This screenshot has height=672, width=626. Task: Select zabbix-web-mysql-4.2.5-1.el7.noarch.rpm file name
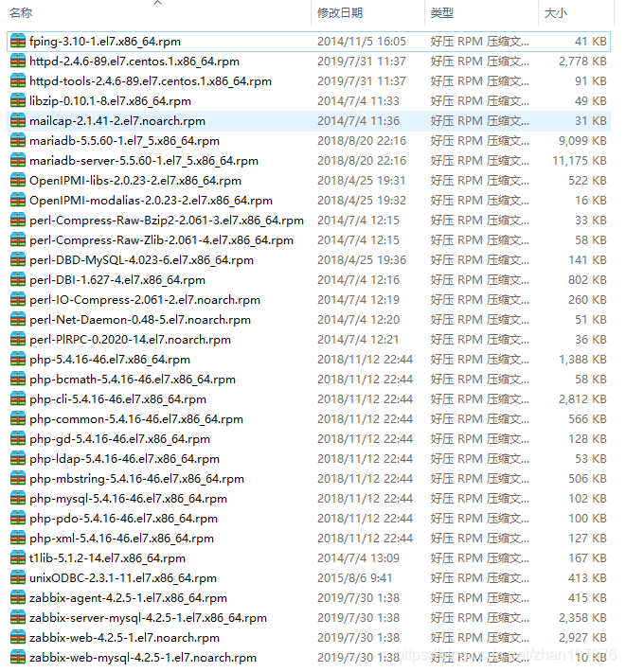click(143, 658)
